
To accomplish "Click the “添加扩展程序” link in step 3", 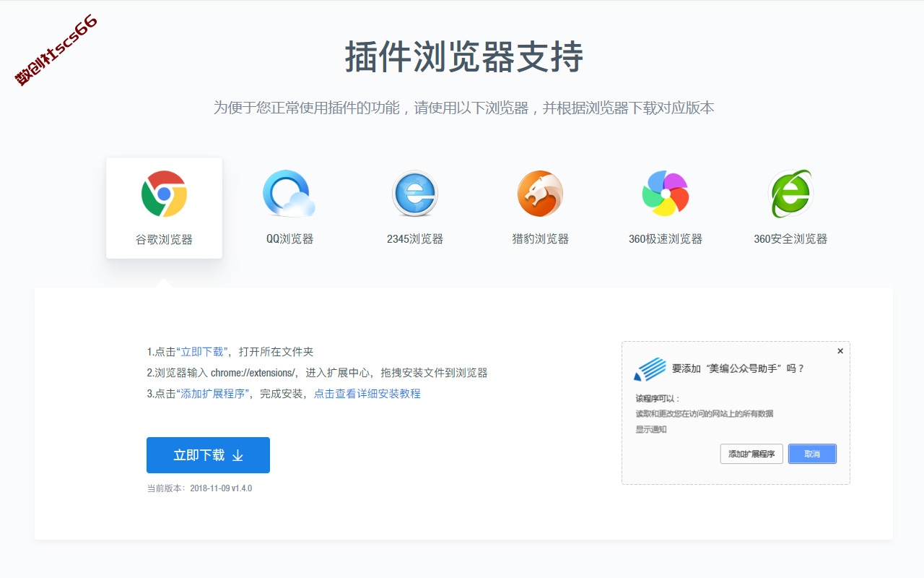I will (x=213, y=394).
